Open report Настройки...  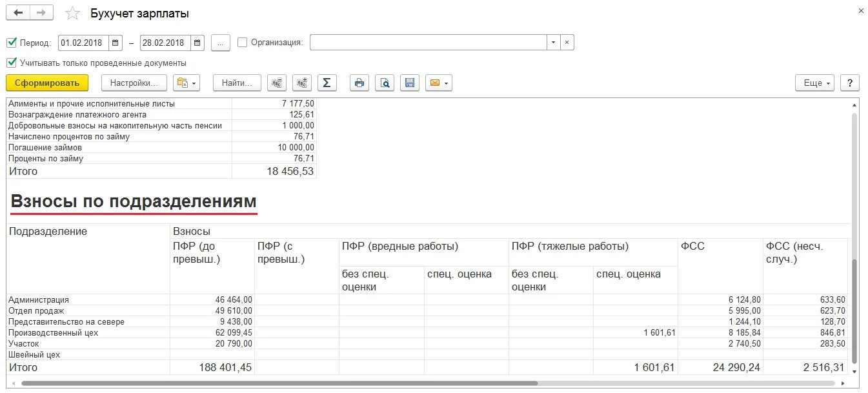(134, 83)
